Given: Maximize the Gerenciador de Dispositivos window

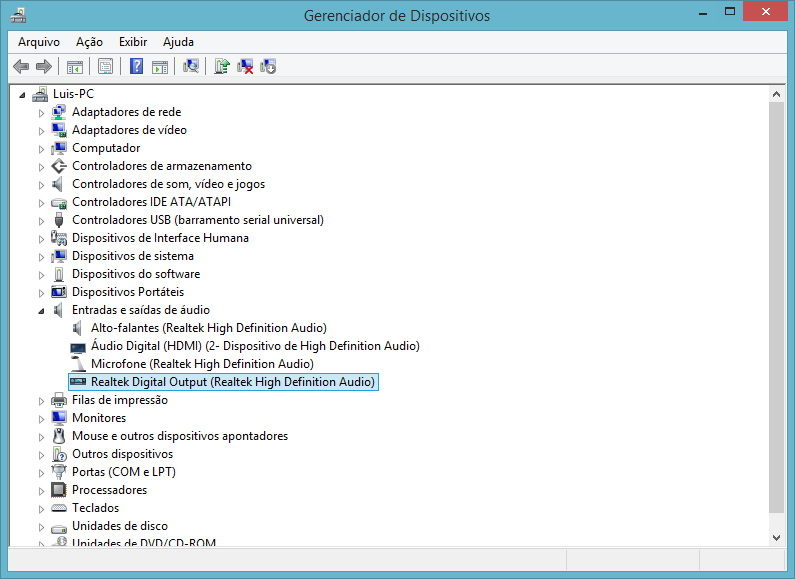Looking at the screenshot, I should 730,12.
